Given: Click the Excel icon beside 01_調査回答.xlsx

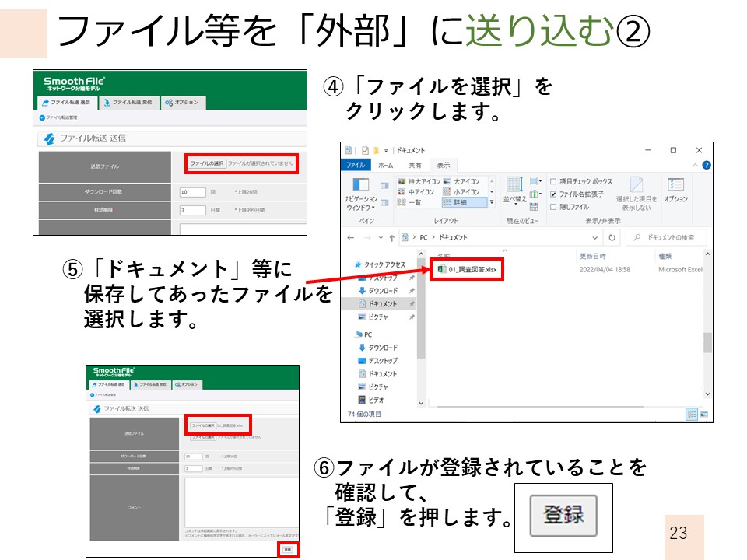Looking at the screenshot, I should tap(444, 269).
